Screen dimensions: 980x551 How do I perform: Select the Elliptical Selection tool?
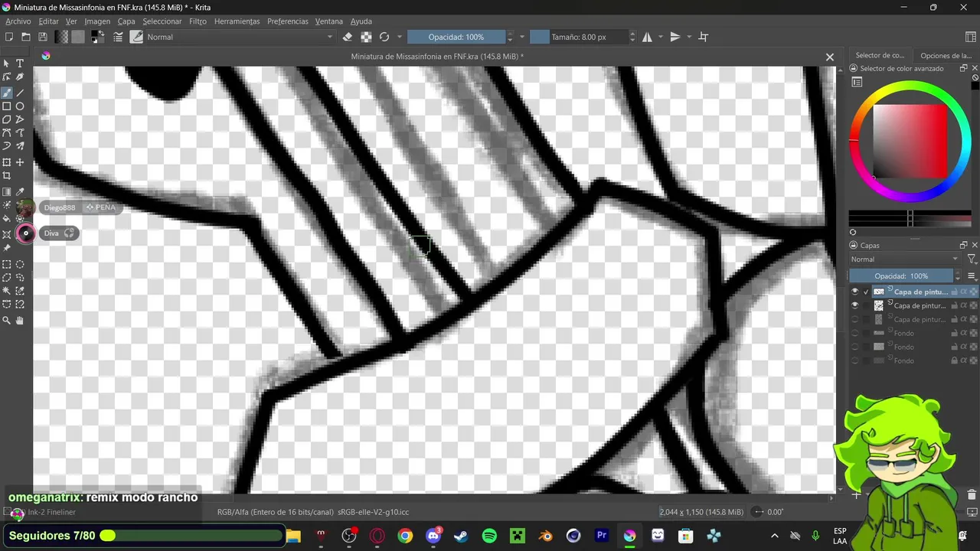pos(20,264)
